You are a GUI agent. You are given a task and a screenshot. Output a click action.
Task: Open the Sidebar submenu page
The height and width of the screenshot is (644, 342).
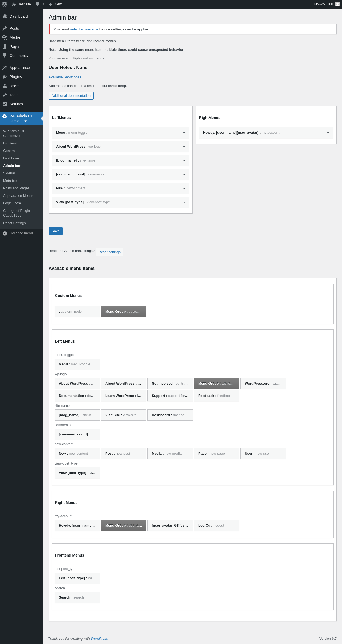[9, 173]
